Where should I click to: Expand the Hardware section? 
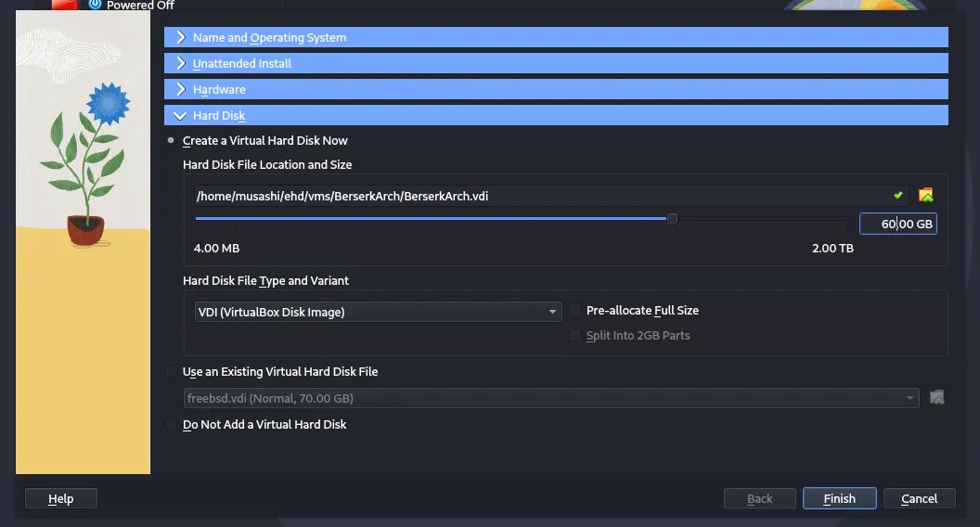click(x=556, y=89)
